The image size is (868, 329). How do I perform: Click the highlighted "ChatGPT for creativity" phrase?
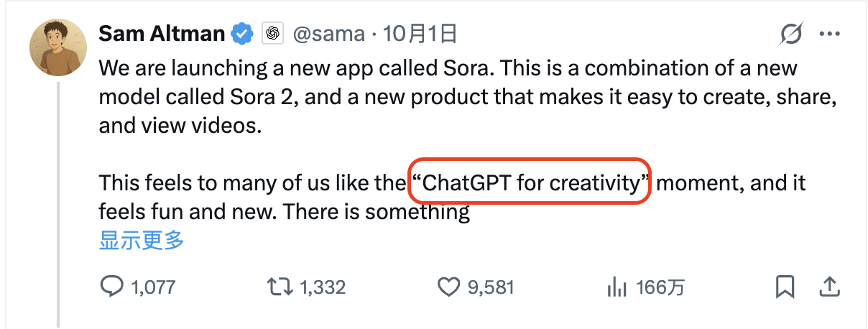point(530,182)
